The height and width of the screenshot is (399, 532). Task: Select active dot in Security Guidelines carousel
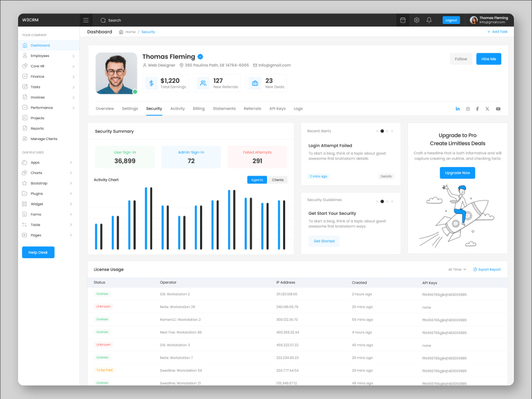tap(382, 202)
